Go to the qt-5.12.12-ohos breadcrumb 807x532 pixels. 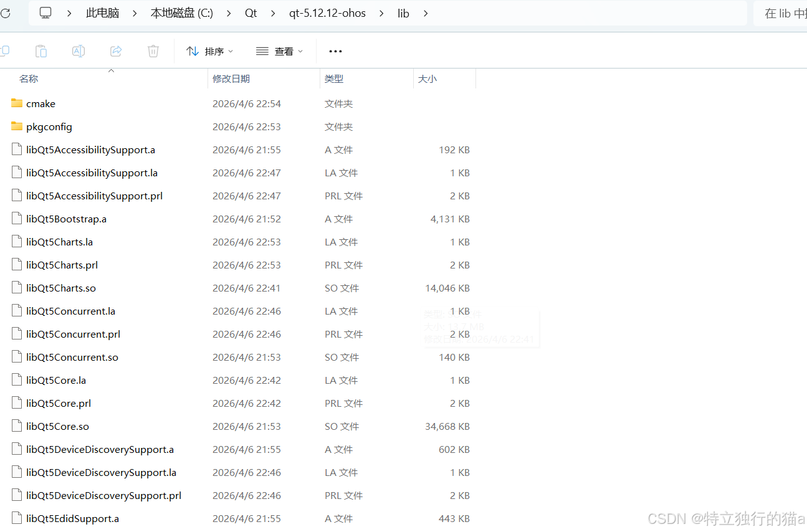point(328,13)
